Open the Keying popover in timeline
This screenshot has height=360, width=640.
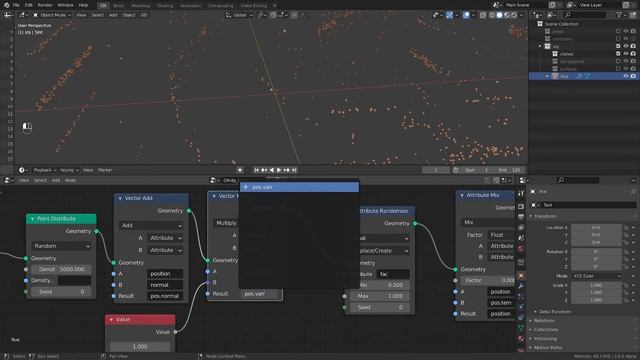click(x=69, y=170)
